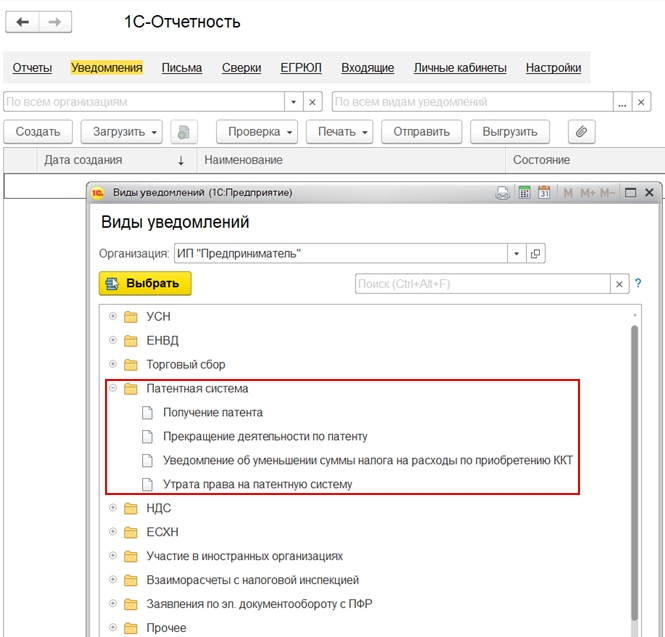Click the M memory button
This screenshot has width=665, height=637.
[x=568, y=193]
